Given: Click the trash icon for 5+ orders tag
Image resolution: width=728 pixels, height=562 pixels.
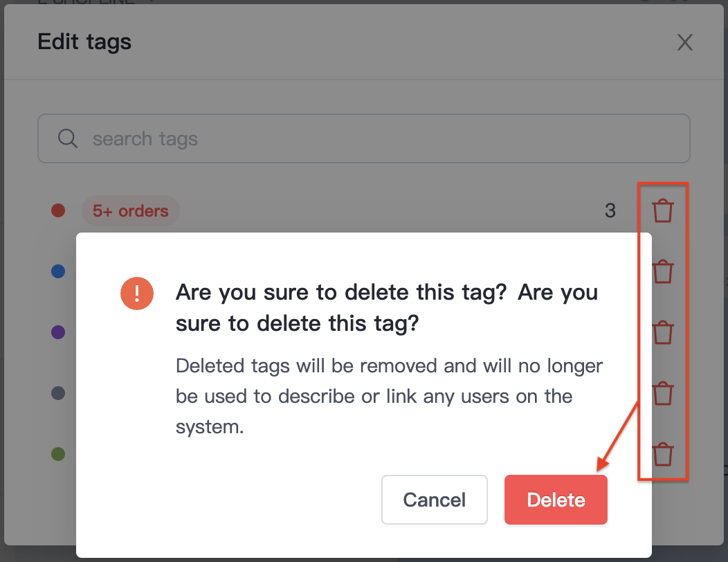Looking at the screenshot, I should coord(662,211).
